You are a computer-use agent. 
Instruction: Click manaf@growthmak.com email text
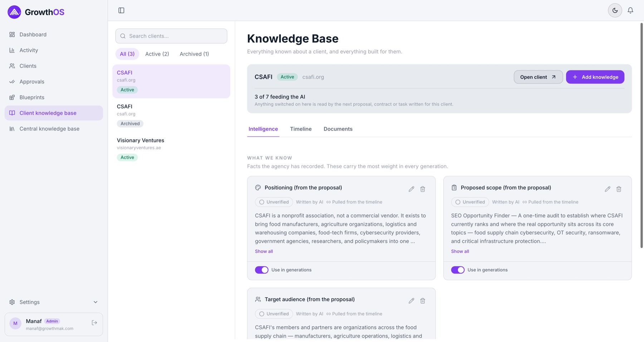[50, 328]
